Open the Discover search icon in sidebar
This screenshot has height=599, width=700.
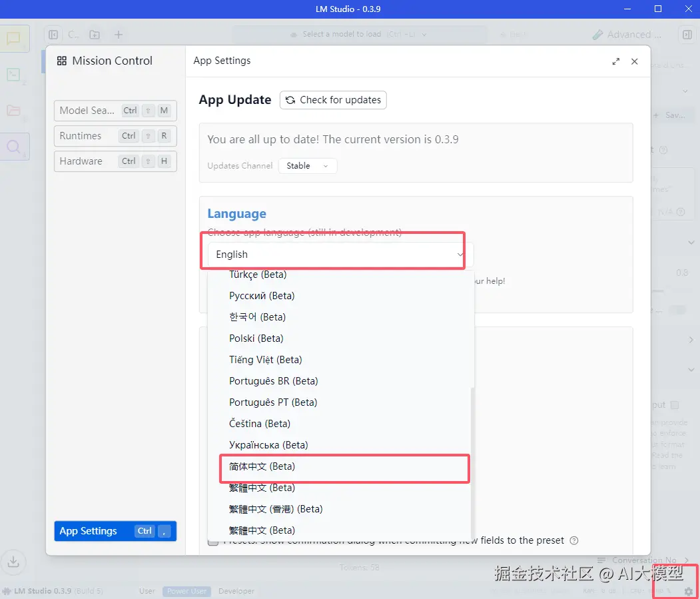point(14,147)
